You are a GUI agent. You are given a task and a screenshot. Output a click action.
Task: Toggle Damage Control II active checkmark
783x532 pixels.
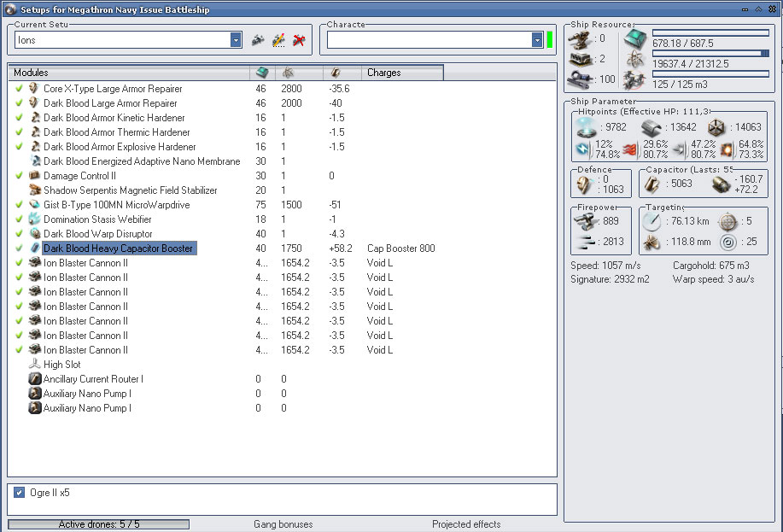coord(19,175)
